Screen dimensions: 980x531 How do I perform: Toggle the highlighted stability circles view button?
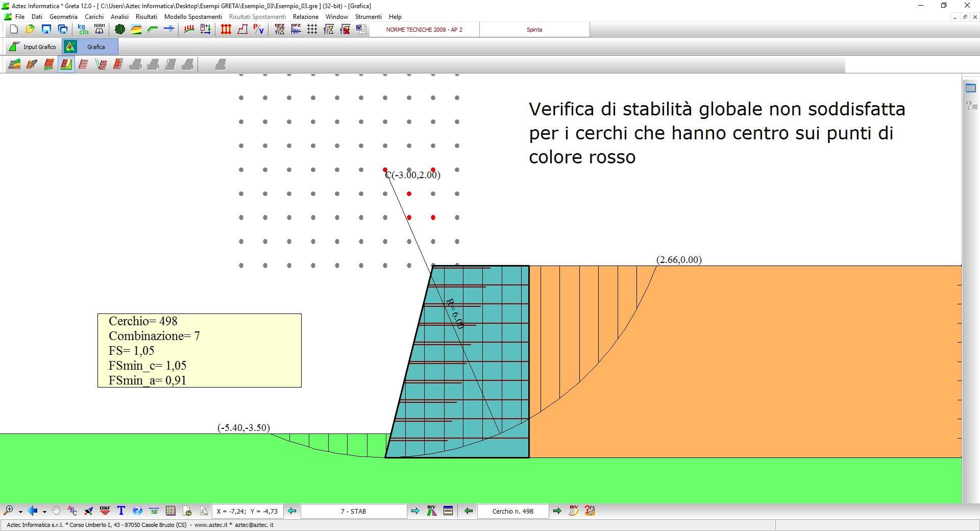[x=66, y=64]
